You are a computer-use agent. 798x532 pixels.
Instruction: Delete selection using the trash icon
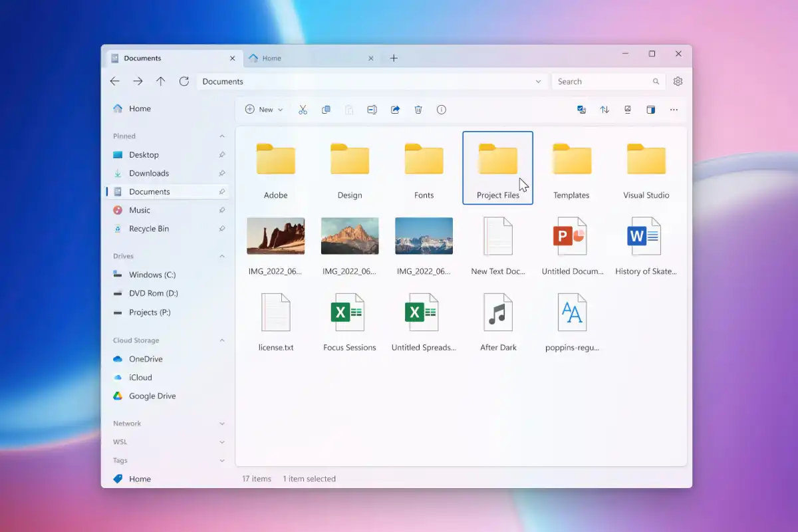click(x=418, y=110)
